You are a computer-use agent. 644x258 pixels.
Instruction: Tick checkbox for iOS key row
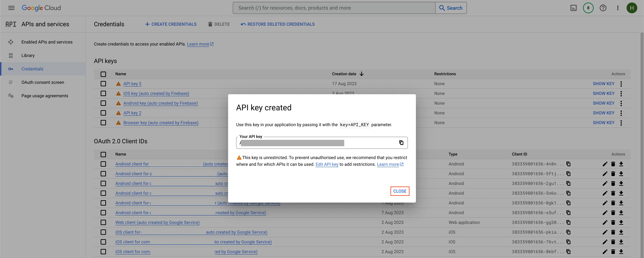point(103,93)
